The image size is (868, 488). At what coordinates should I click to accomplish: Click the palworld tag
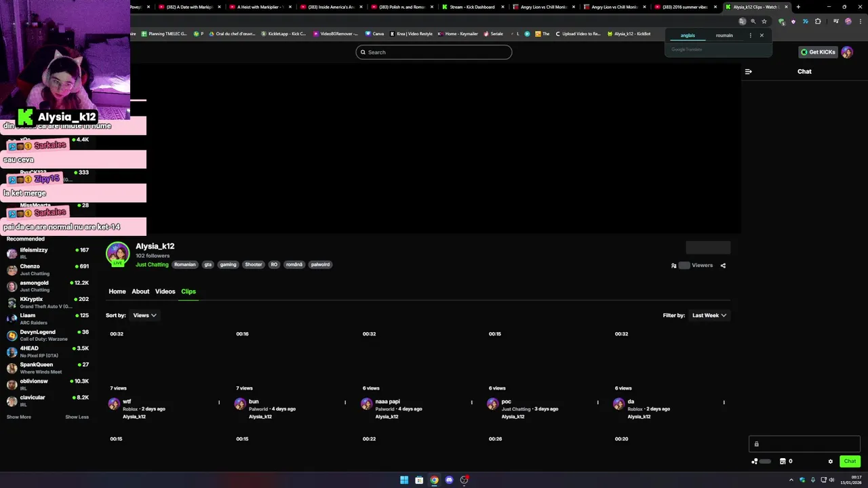point(320,264)
